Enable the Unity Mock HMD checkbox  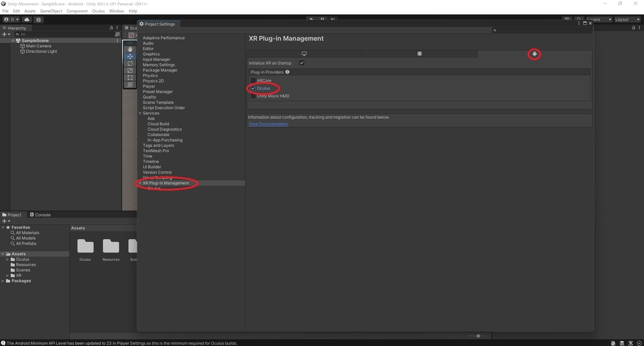tap(253, 96)
